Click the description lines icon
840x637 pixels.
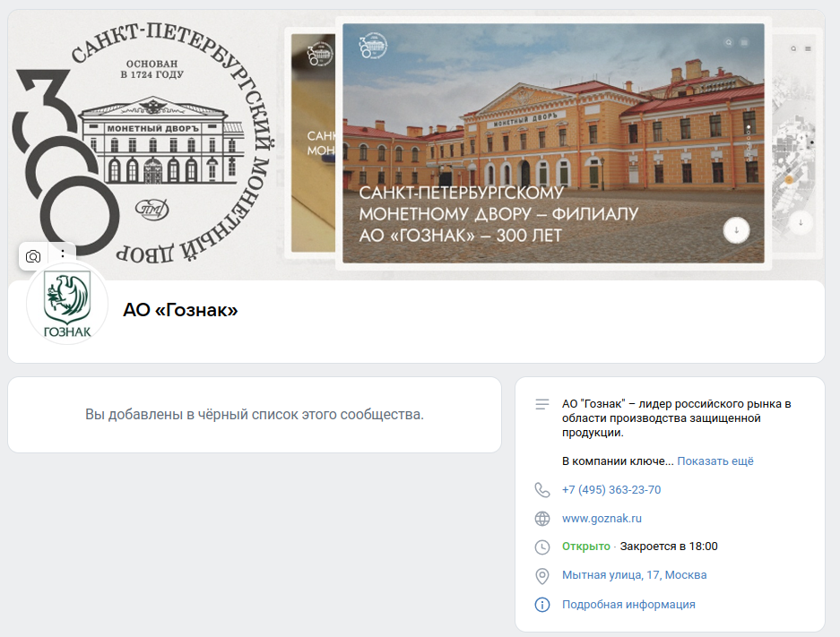[x=542, y=404]
